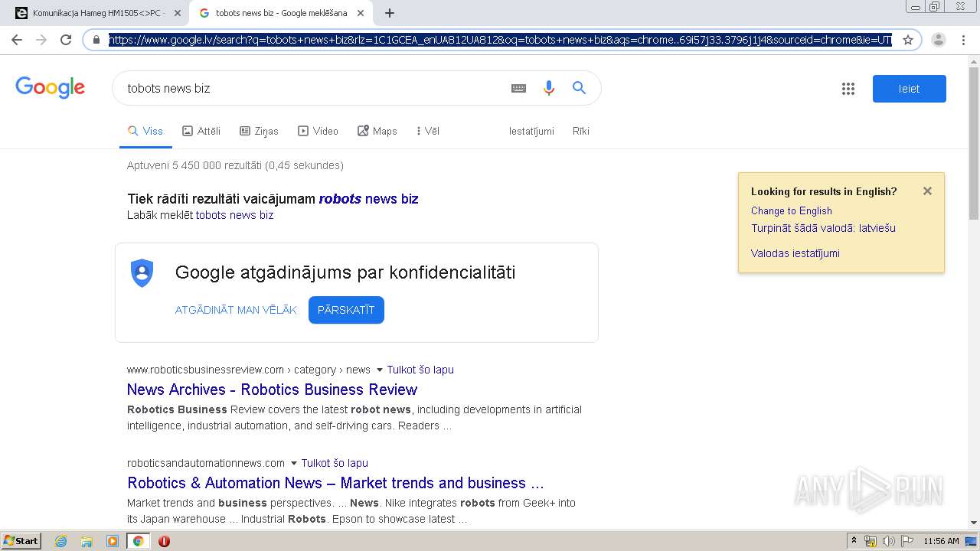Close the Komunikacja Hameg tab
This screenshot has height=551, width=980.
(x=178, y=13)
